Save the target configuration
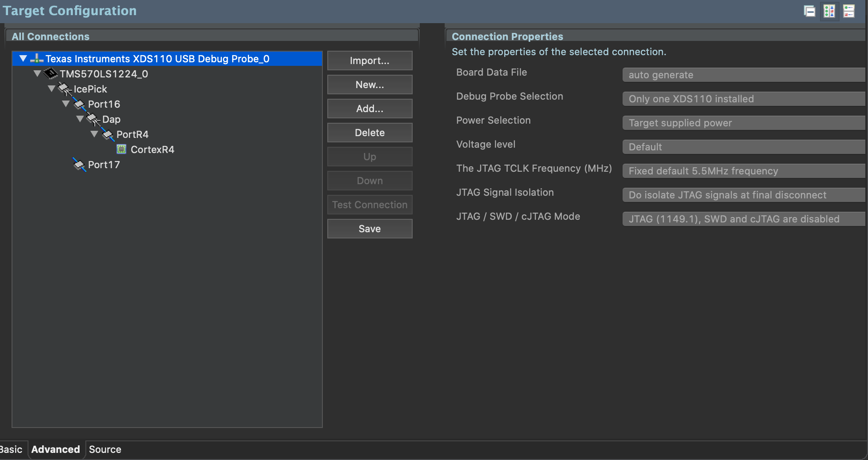The width and height of the screenshot is (868, 460). tap(370, 229)
